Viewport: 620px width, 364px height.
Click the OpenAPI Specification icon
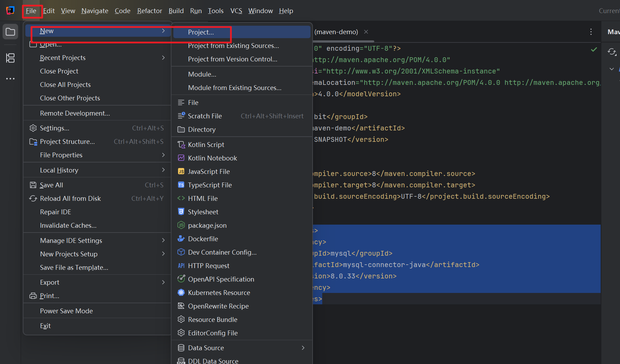[x=181, y=279]
